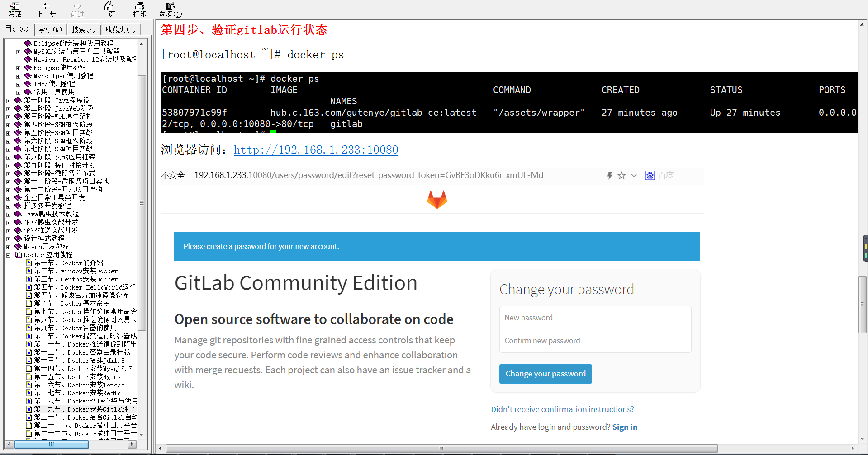Click the GitLab fox logo
868x455 pixels.
coord(437,200)
